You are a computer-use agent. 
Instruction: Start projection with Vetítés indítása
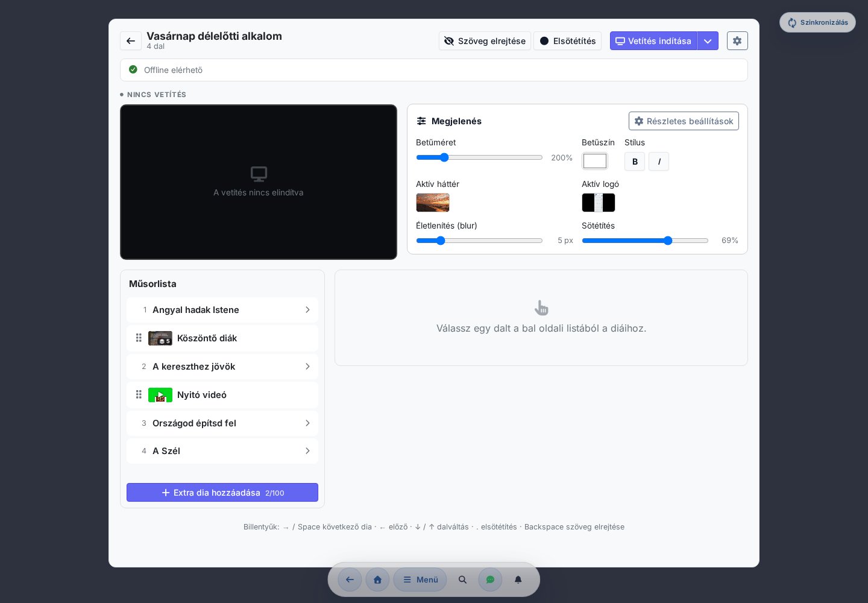[653, 41]
